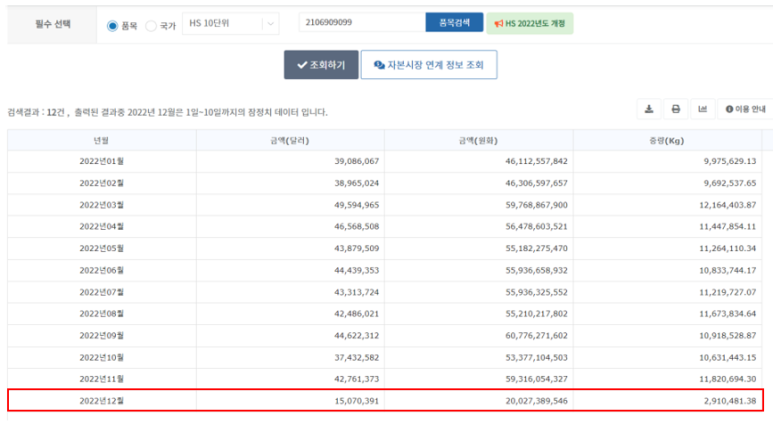Viewport: 773px width, 424px height.
Task: Click weight value 11,820,694.30
Action: (728, 379)
